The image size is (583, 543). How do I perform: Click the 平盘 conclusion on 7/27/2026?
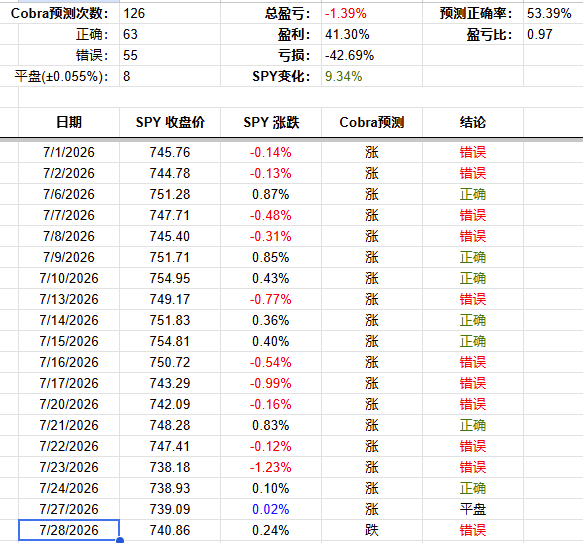point(473,509)
